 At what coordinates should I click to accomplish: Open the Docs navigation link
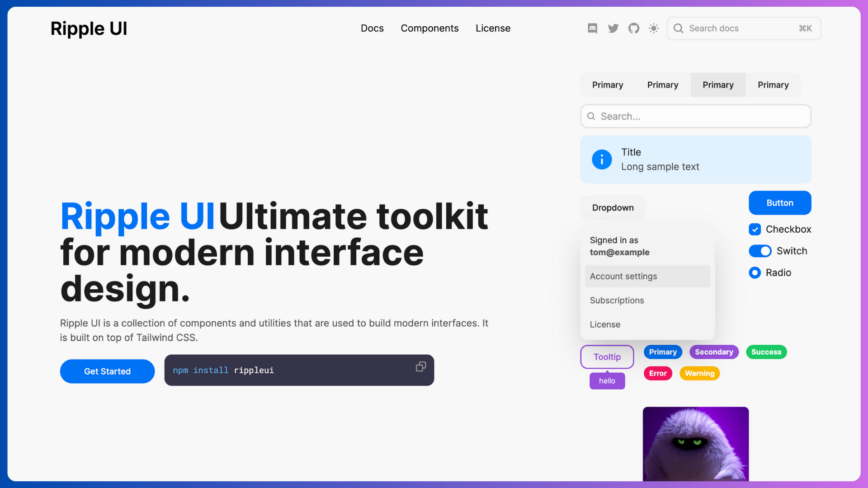click(372, 28)
